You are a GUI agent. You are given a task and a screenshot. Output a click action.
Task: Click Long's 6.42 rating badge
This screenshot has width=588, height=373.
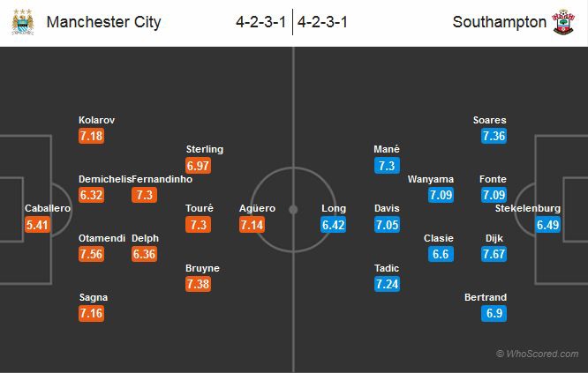(334, 225)
